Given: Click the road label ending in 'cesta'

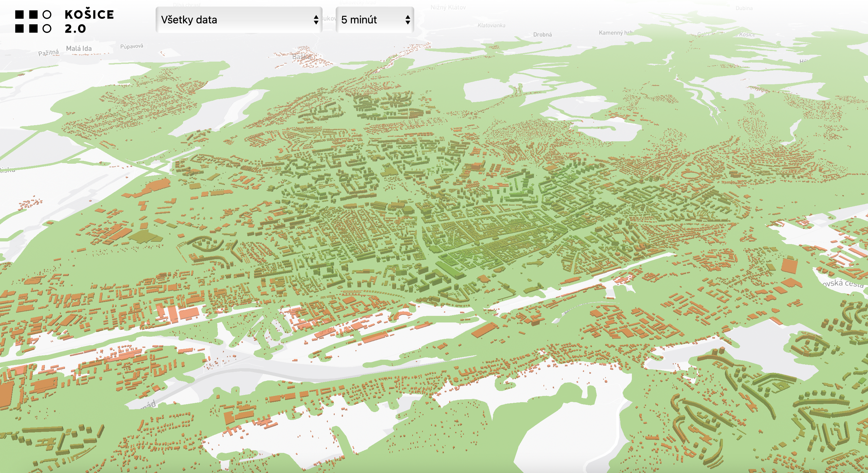Looking at the screenshot, I should pos(842,284).
